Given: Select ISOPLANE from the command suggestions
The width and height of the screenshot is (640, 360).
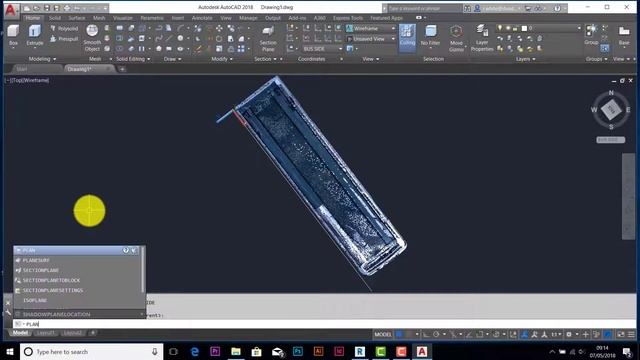Looking at the screenshot, I should pyautogui.click(x=78, y=300).
